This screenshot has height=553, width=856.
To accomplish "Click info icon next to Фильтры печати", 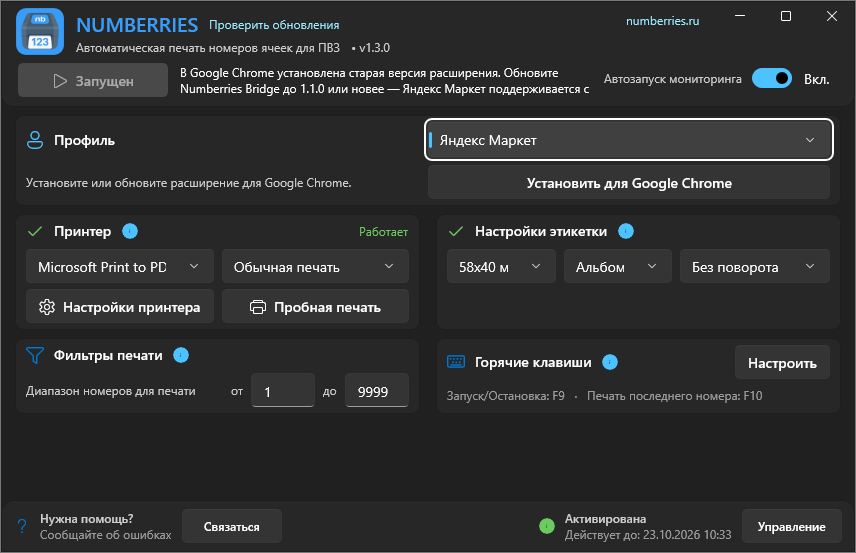I will pyautogui.click(x=181, y=355).
